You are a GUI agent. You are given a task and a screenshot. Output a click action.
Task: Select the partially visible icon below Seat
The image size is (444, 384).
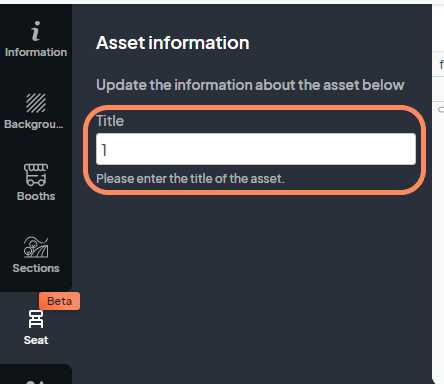36,382
